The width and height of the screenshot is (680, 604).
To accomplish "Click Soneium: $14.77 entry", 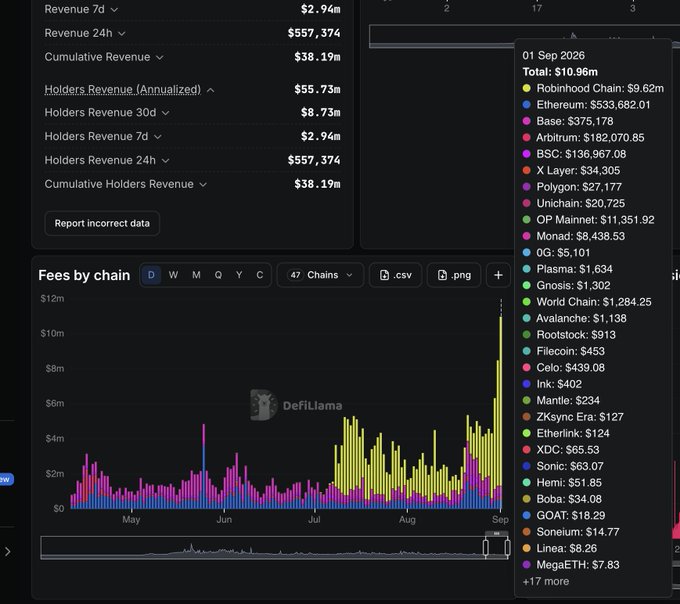I will 571,532.
